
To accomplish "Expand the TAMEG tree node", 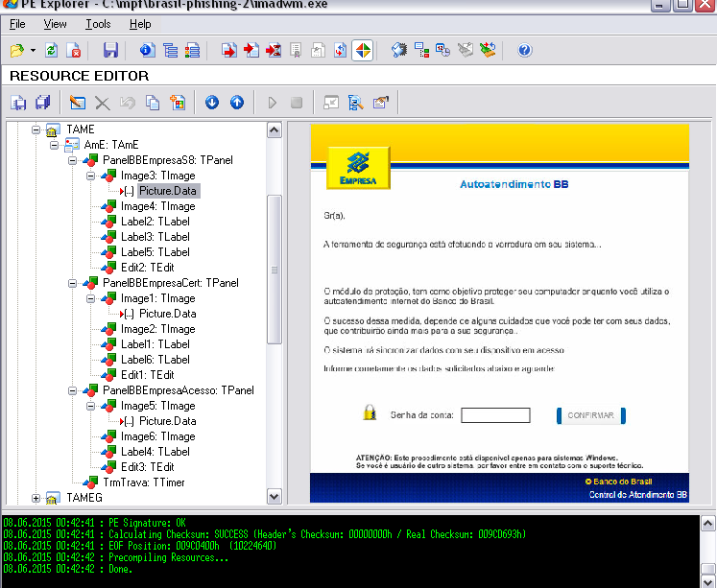I will [36, 499].
